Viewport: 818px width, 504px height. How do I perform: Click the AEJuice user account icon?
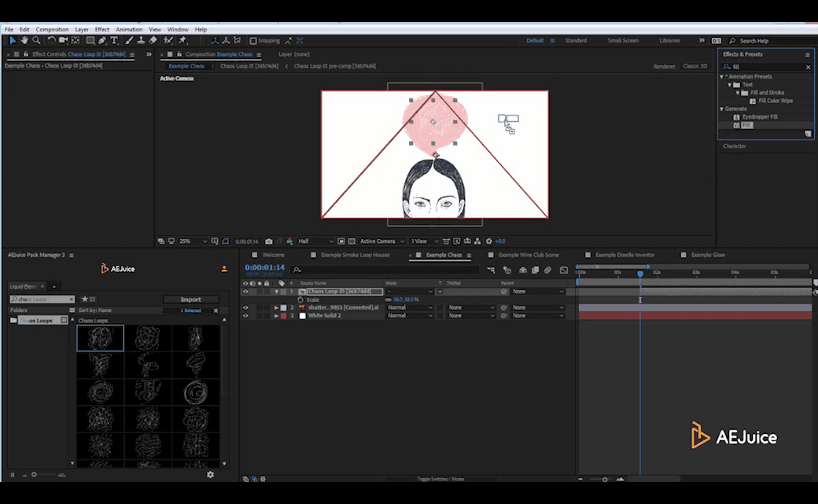pos(224,269)
